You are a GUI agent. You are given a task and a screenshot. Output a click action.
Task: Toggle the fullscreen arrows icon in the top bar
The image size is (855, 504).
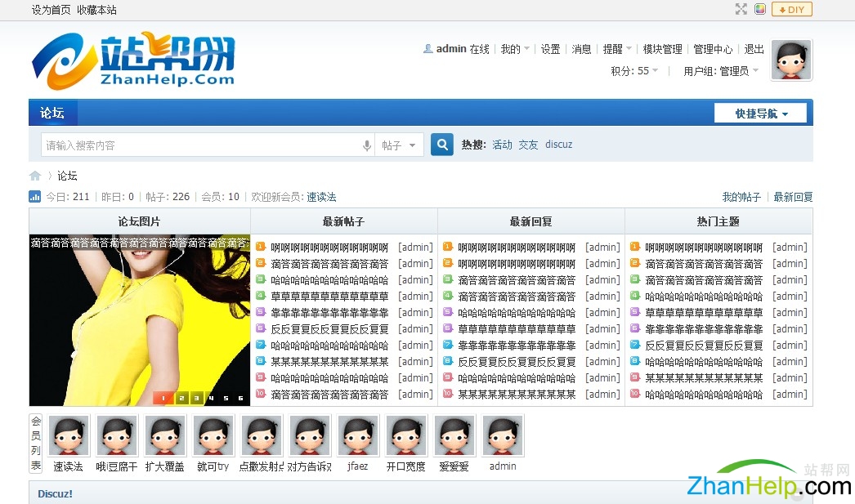click(741, 9)
